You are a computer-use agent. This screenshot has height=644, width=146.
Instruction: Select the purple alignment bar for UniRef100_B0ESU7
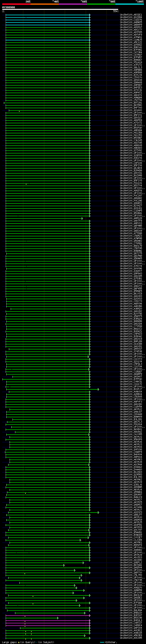tap(48, 615)
